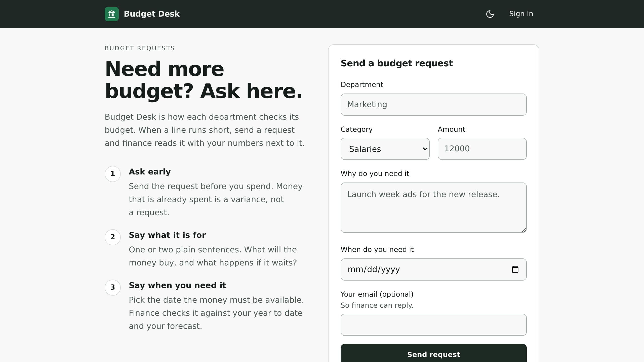This screenshot has height=362, width=644.
Task: Focus the Why do you need it textarea
Action: pos(433,208)
